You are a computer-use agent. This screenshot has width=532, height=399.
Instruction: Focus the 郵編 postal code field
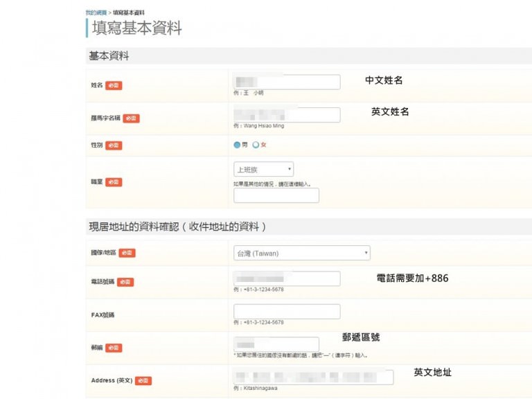[276, 344]
